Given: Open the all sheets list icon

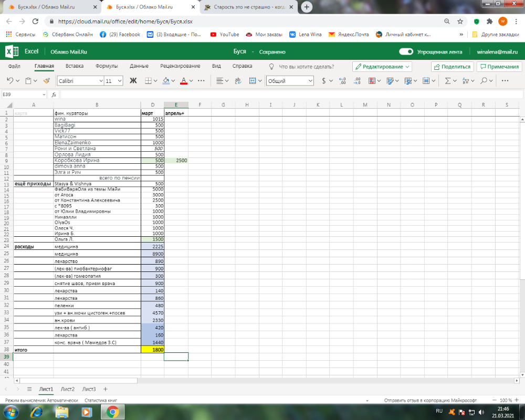Looking at the screenshot, I should tap(29, 389).
